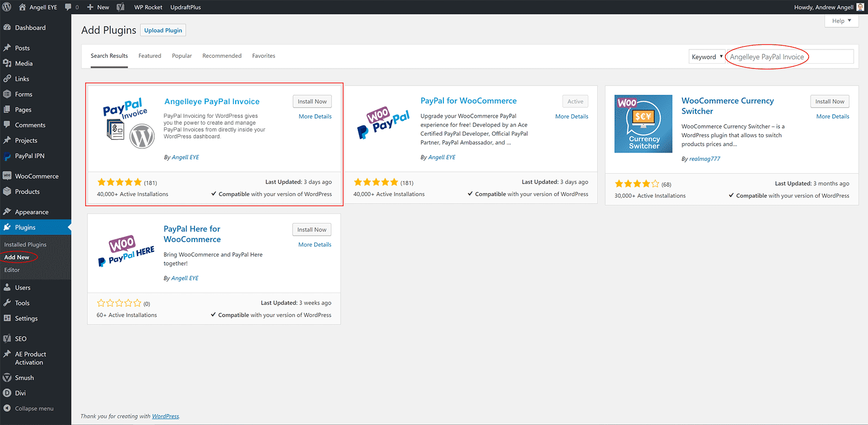
Task: Focus the plugin search input field
Action: click(790, 57)
